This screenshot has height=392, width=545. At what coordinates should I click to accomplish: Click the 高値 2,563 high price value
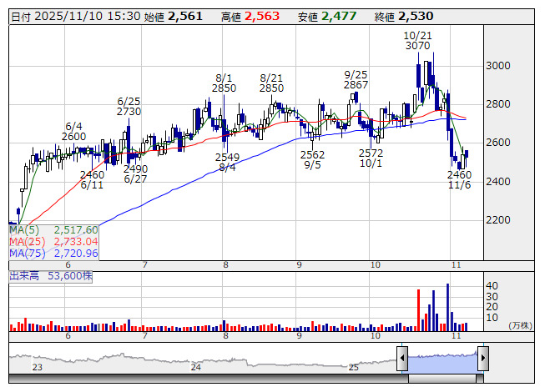pos(250,17)
